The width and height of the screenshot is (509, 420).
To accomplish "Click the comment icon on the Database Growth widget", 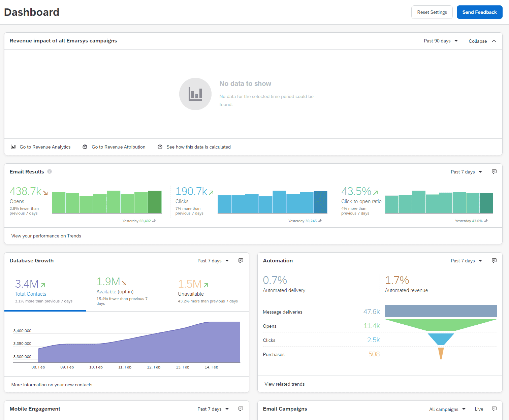I will 241,260.
